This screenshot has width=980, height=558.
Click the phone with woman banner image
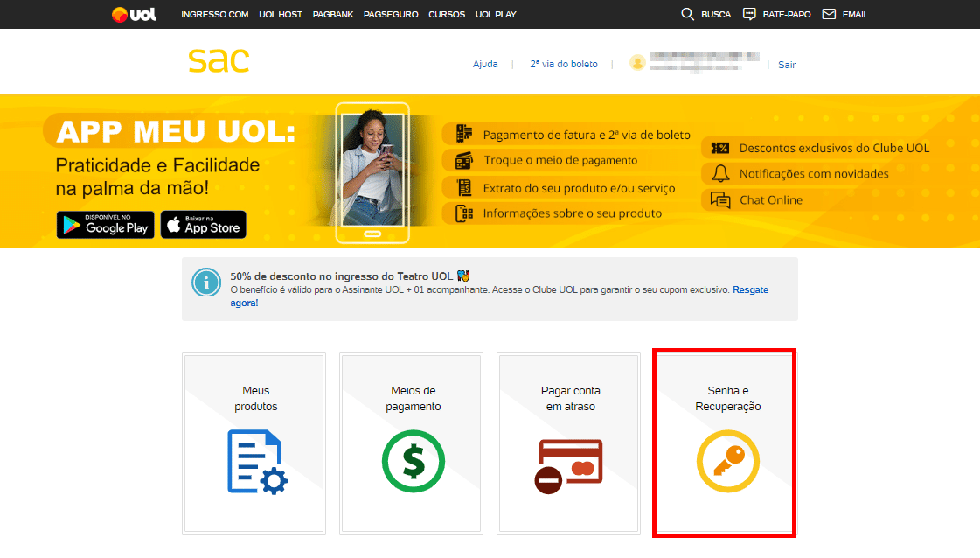pyautogui.click(x=372, y=172)
